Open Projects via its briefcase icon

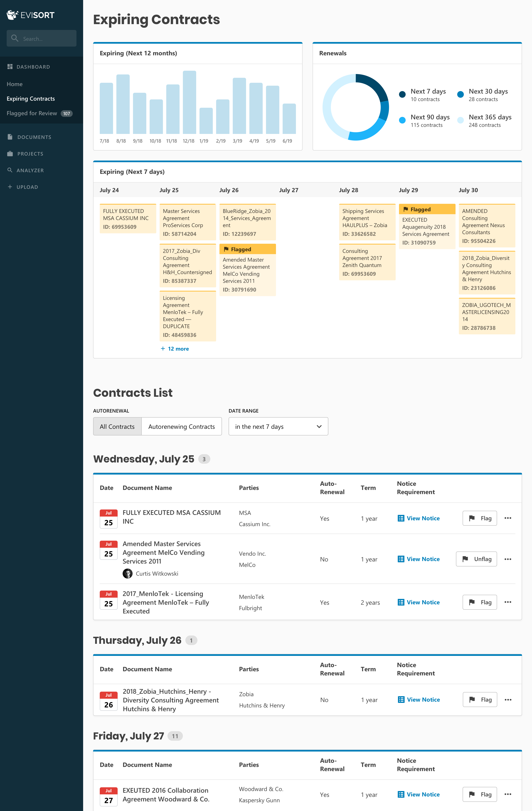point(10,154)
